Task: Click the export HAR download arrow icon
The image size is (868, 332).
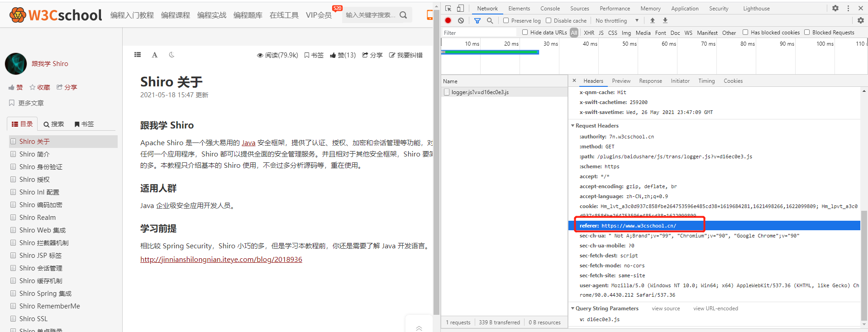Action: click(665, 20)
